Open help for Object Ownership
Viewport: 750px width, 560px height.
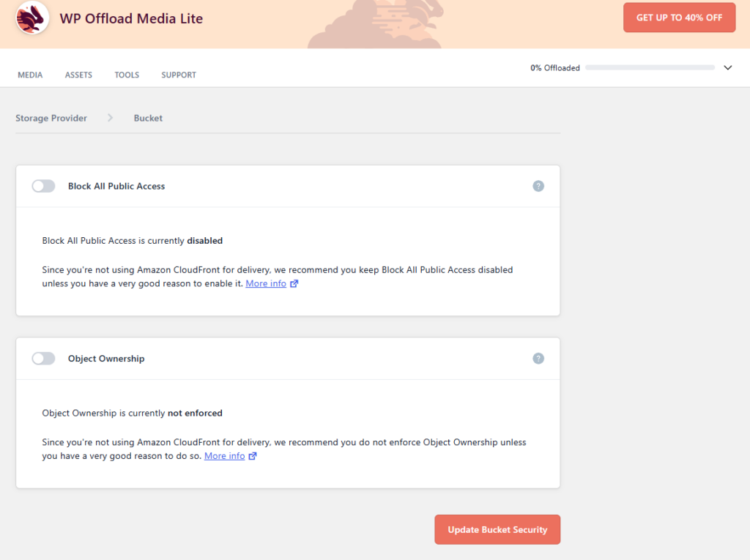(x=538, y=358)
